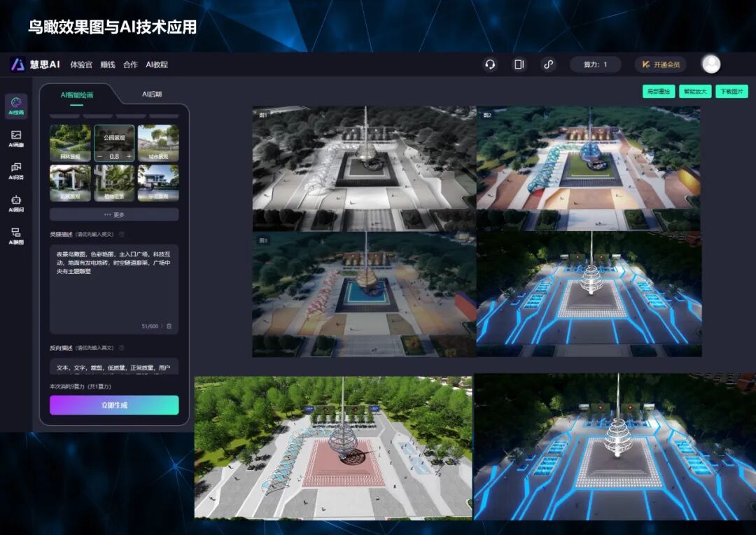
Task: Select the neon-blue night result in the grid
Action: pos(589,294)
